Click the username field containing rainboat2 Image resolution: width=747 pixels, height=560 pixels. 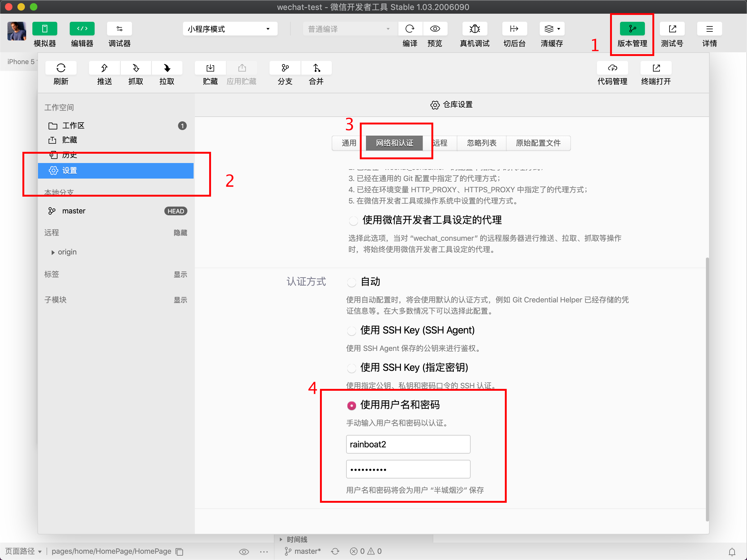pyautogui.click(x=408, y=444)
